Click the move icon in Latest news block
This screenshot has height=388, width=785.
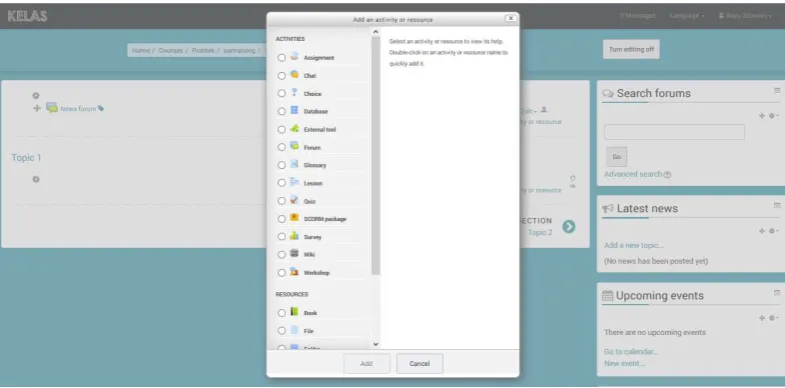(x=761, y=231)
